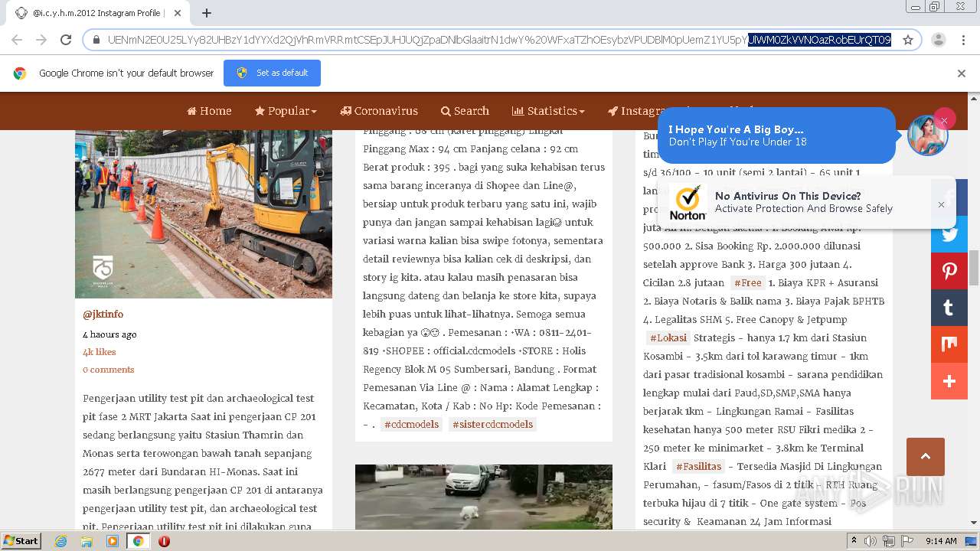980x551 pixels.
Task: Share on Tumblr via sidebar icon
Action: (x=949, y=308)
